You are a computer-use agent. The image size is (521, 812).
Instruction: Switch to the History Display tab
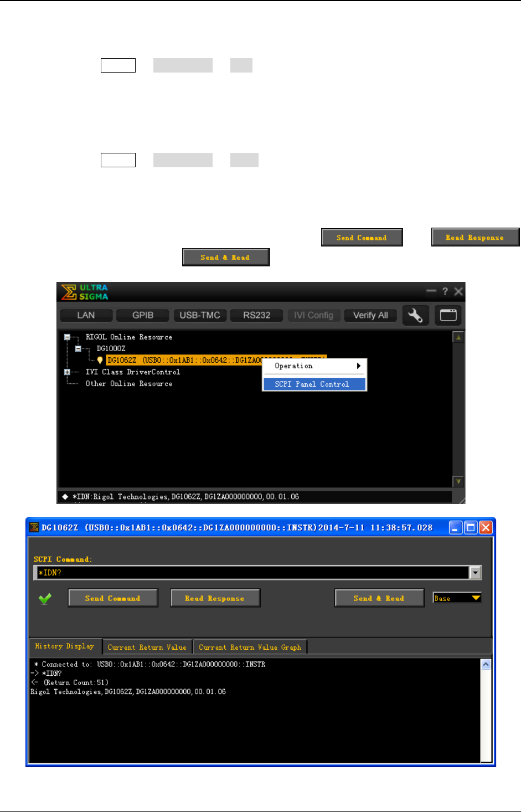65,646
